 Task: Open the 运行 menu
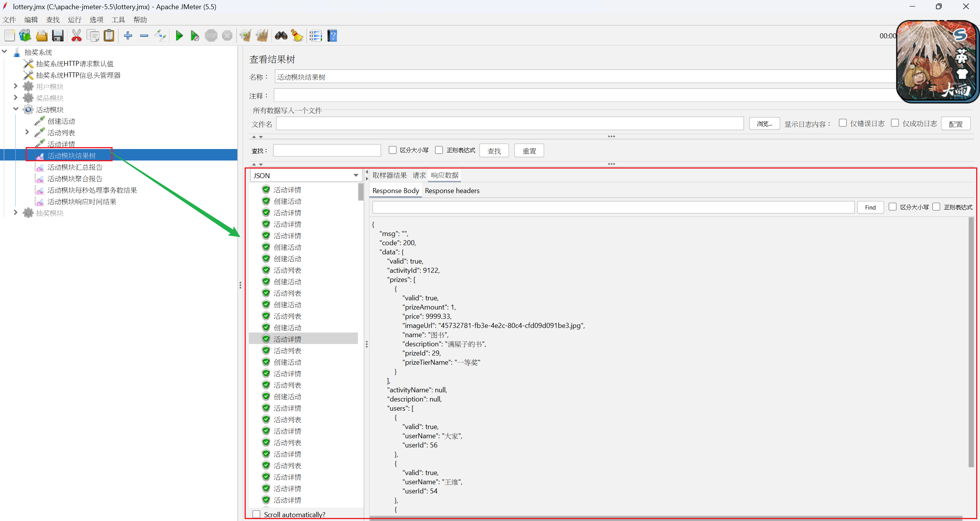tap(74, 20)
